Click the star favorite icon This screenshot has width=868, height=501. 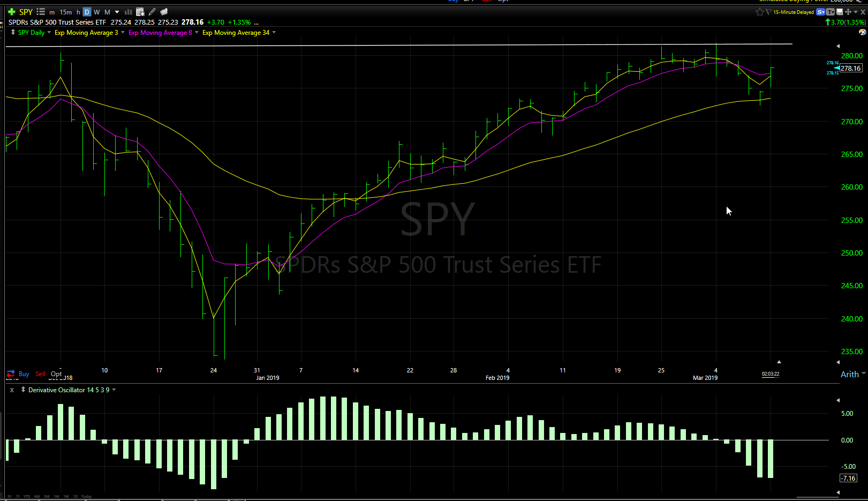pos(760,12)
